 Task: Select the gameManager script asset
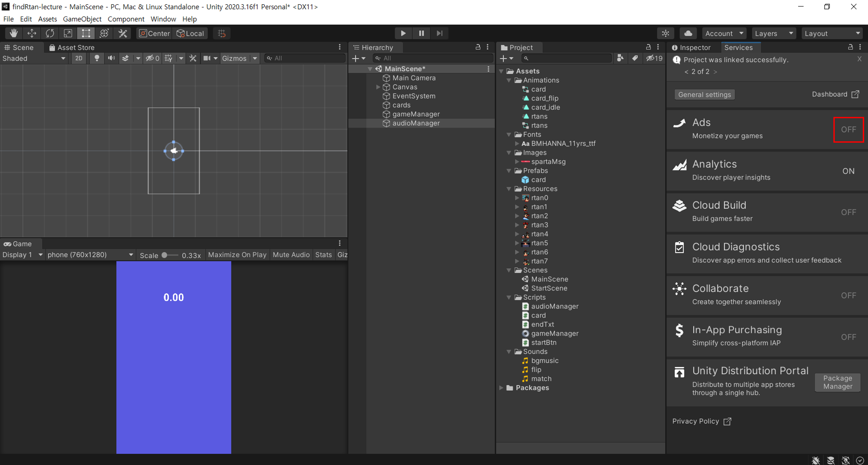click(555, 333)
